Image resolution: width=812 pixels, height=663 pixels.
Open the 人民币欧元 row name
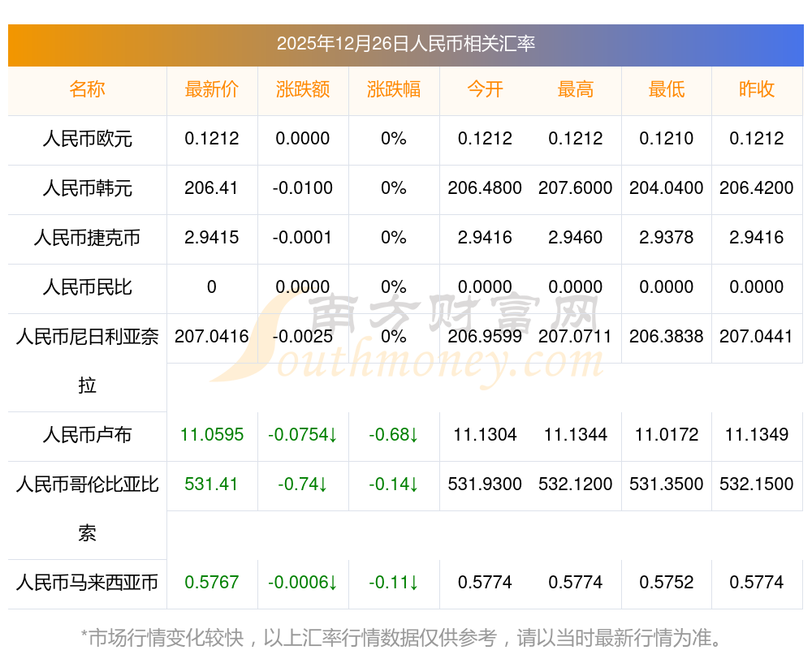(87, 139)
